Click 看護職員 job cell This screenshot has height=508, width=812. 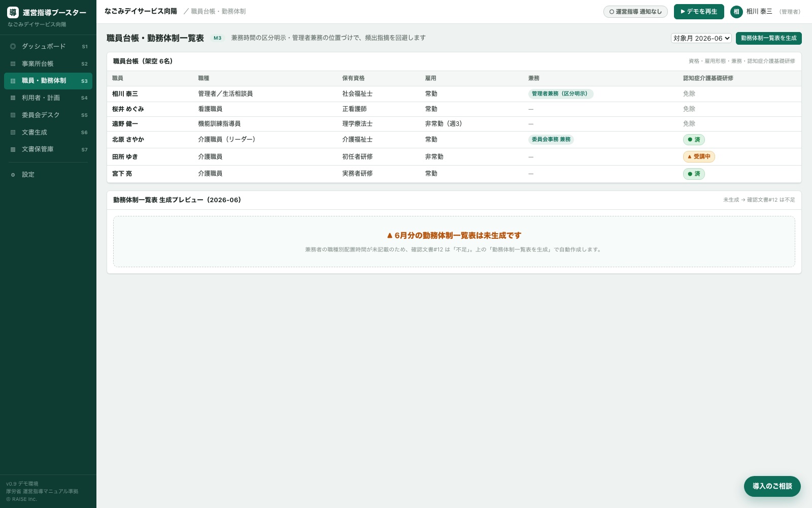click(x=210, y=109)
